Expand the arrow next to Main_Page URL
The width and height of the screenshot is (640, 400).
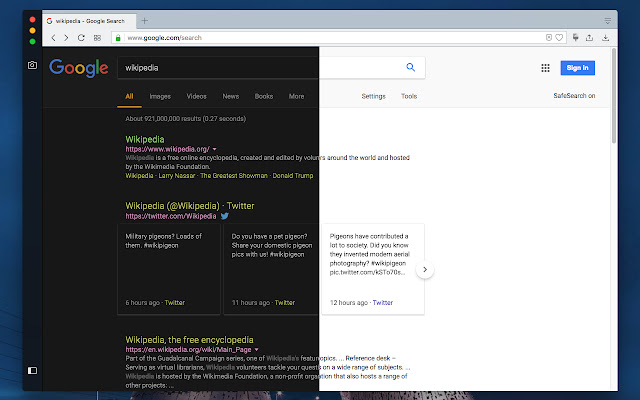pyautogui.click(x=256, y=350)
